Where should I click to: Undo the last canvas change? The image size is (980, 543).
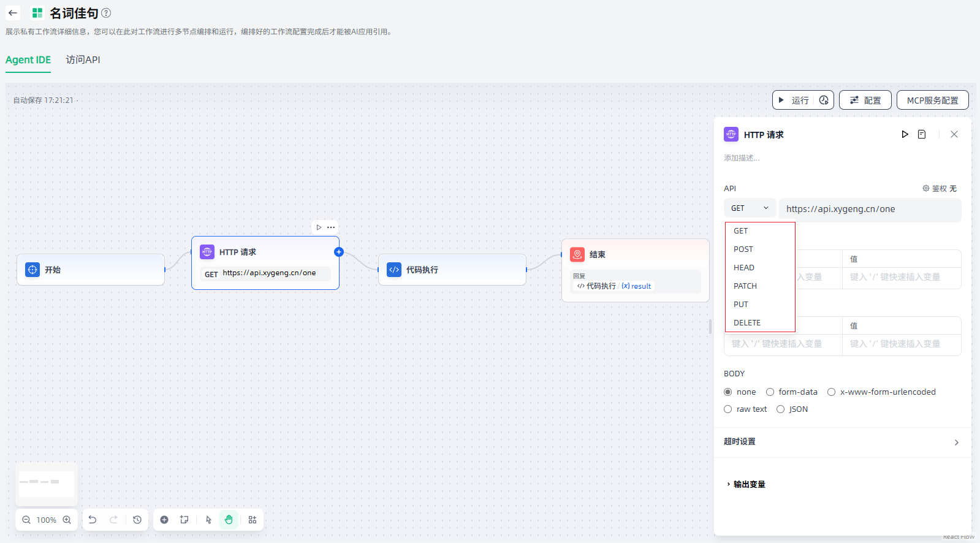[93, 520]
